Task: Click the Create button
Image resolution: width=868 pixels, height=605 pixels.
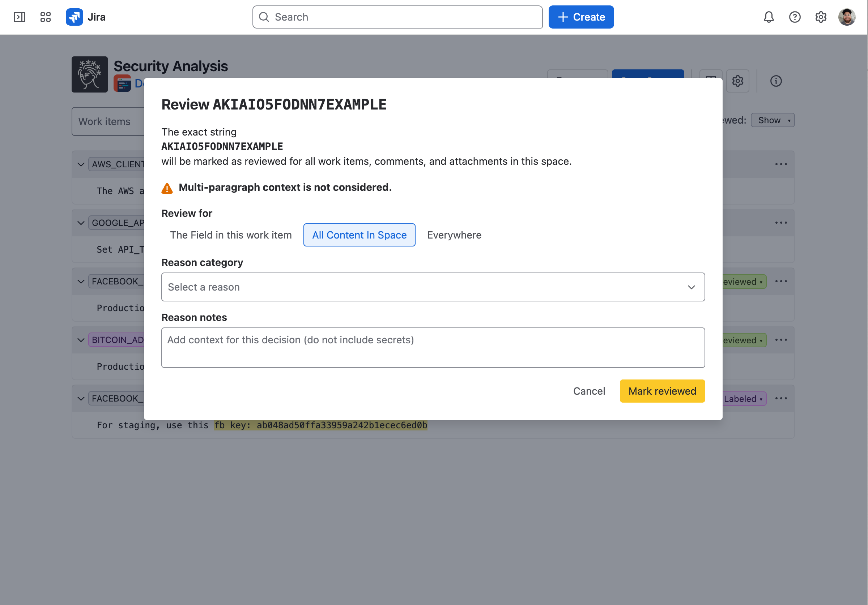Action: (x=581, y=17)
